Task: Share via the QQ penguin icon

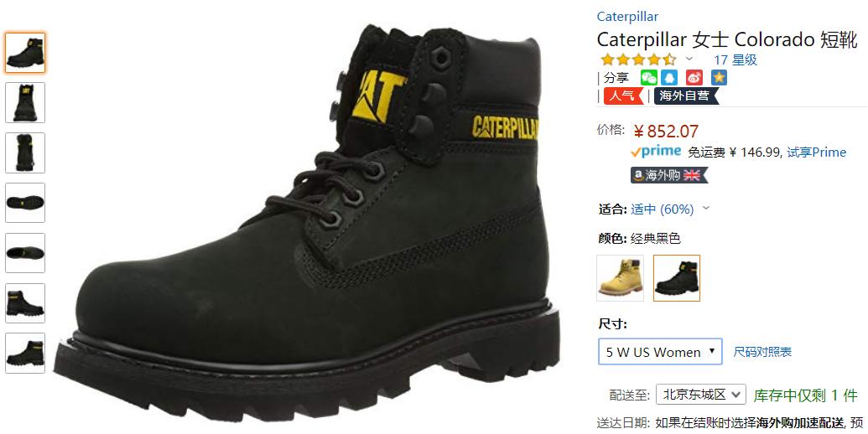Action: 669,77
